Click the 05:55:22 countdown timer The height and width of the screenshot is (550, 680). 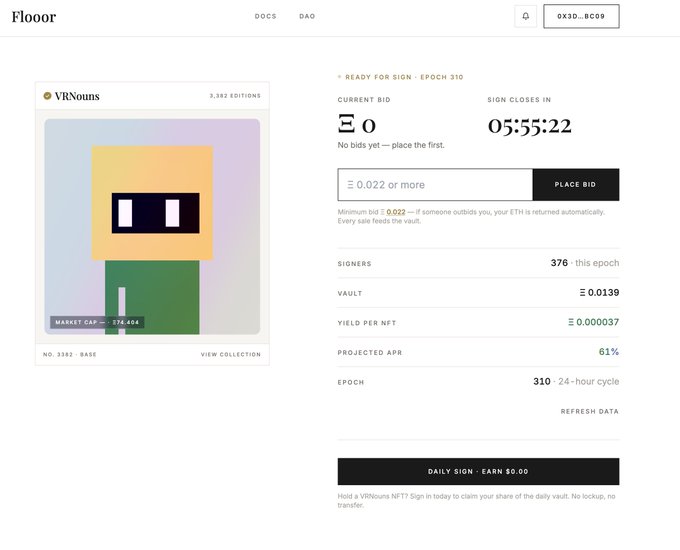point(530,126)
